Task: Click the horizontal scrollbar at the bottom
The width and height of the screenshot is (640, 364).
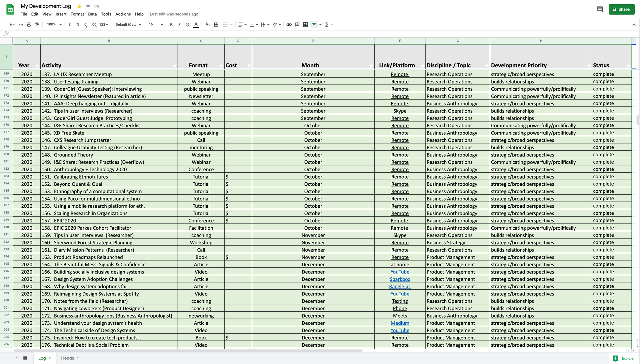Action: click(188, 351)
